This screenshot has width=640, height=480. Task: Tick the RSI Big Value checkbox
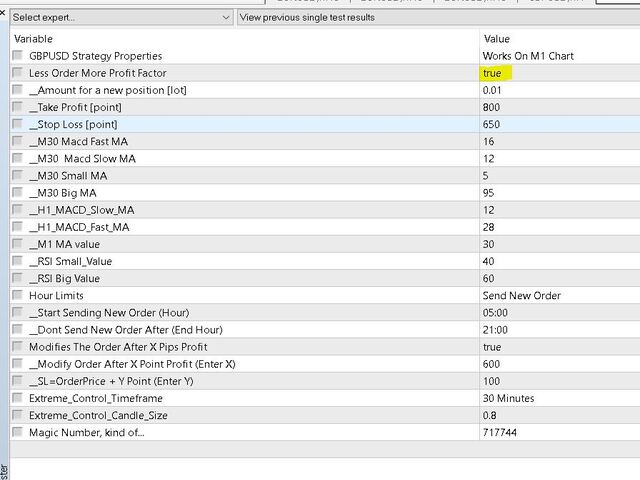(17, 278)
